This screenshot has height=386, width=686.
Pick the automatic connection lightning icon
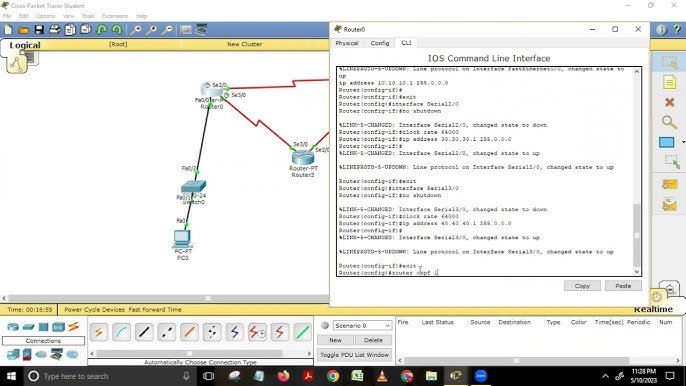(98, 332)
